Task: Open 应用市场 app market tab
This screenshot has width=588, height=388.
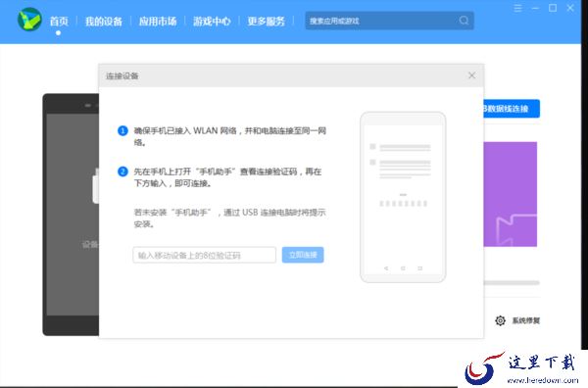Action: click(x=158, y=22)
